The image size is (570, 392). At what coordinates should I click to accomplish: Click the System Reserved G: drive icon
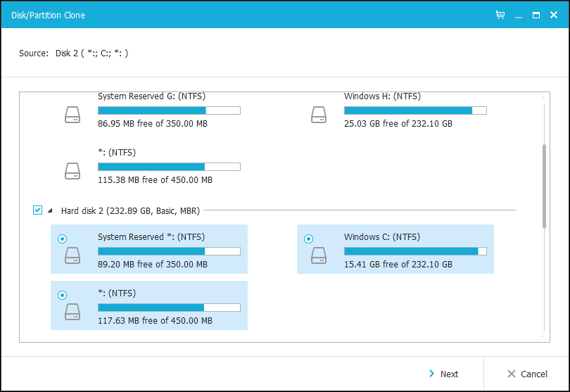(x=72, y=115)
